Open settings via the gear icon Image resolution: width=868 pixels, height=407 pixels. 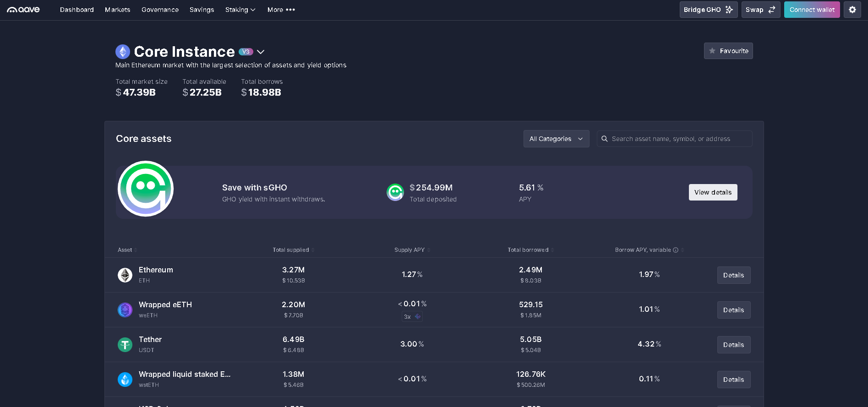pos(852,10)
